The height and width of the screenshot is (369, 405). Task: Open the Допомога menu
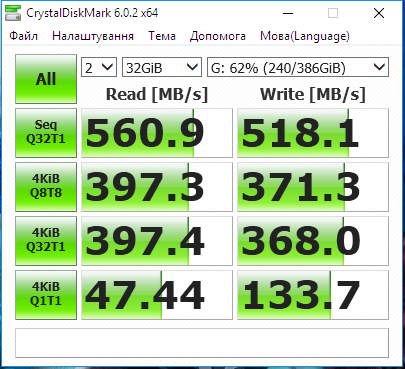218,36
